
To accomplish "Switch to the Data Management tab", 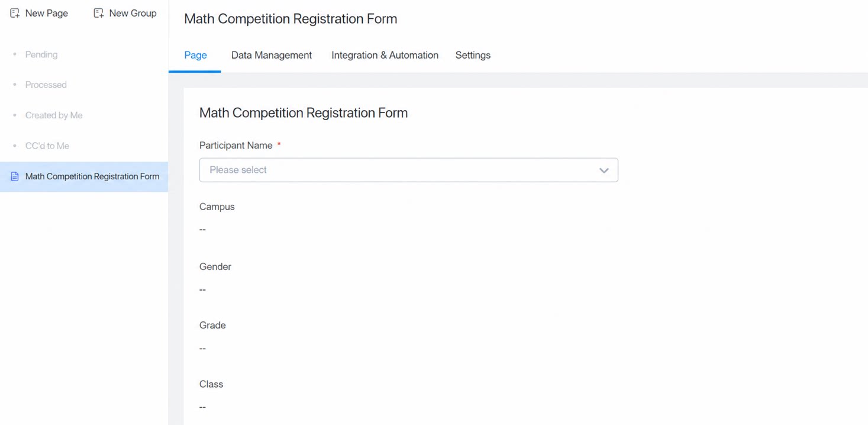I will click(x=272, y=55).
